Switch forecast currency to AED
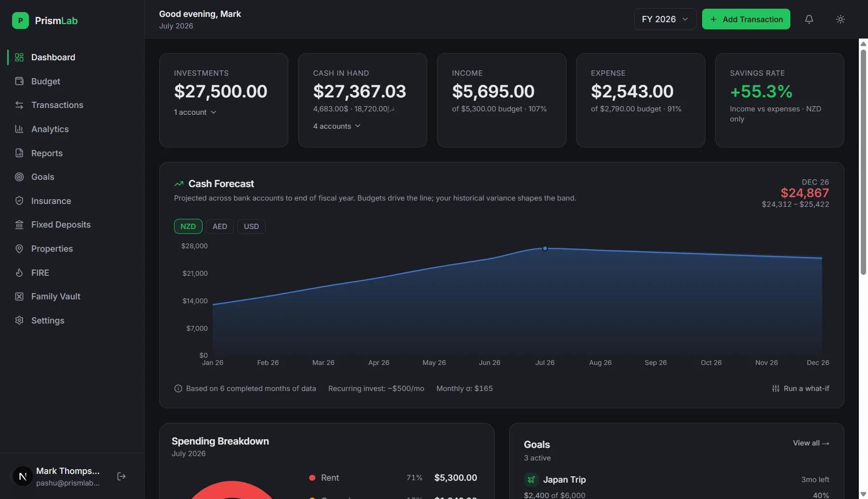The width and height of the screenshot is (868, 499). click(220, 227)
